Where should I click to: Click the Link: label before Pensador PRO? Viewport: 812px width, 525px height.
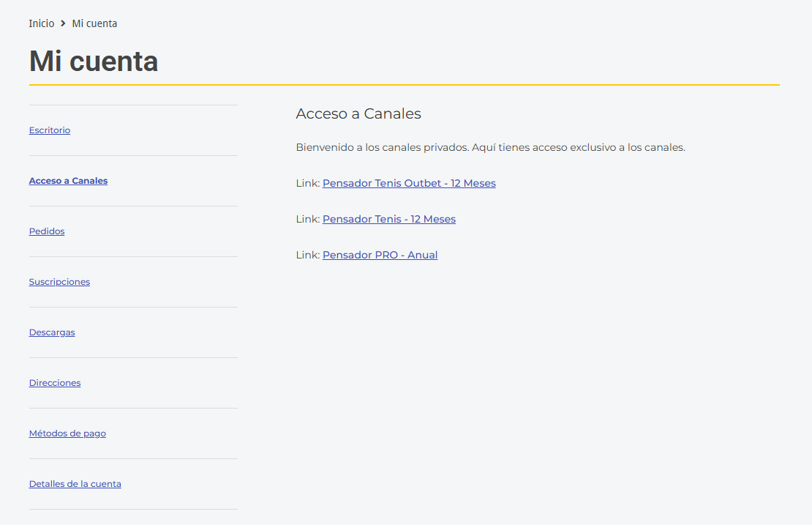(x=308, y=255)
